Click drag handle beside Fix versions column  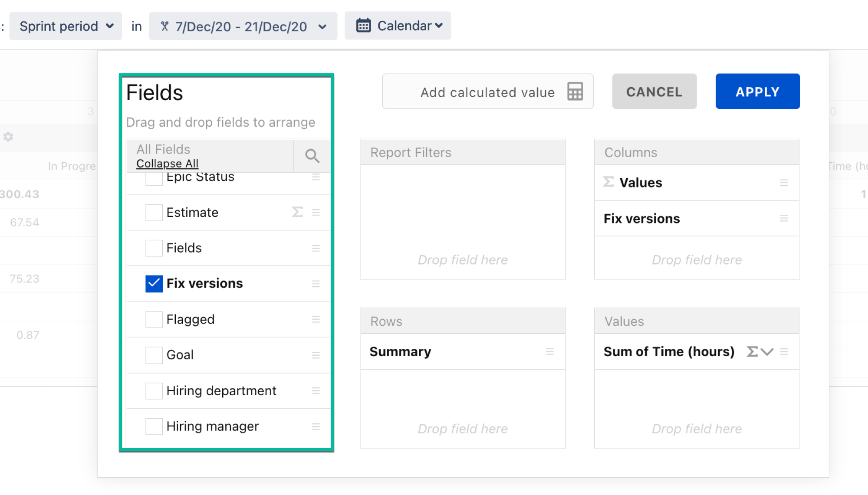[x=784, y=219]
